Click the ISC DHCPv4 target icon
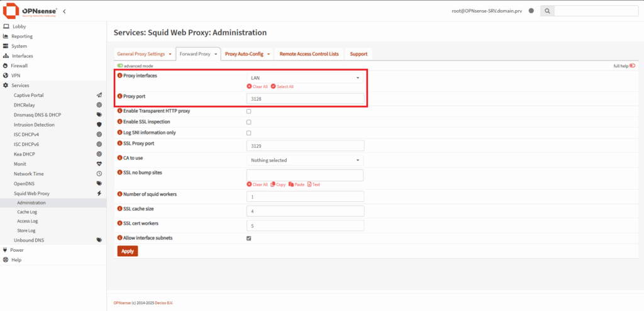This screenshot has width=644, height=311. pos(99,135)
